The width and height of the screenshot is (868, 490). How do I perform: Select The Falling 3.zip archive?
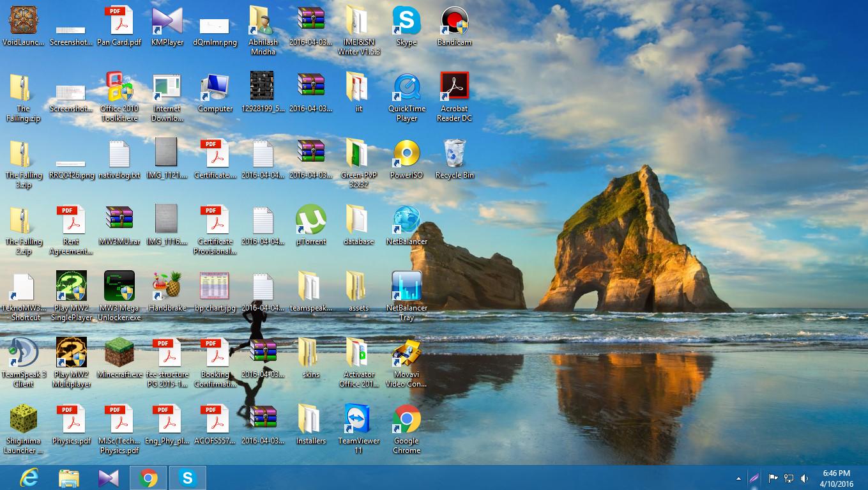point(24,164)
